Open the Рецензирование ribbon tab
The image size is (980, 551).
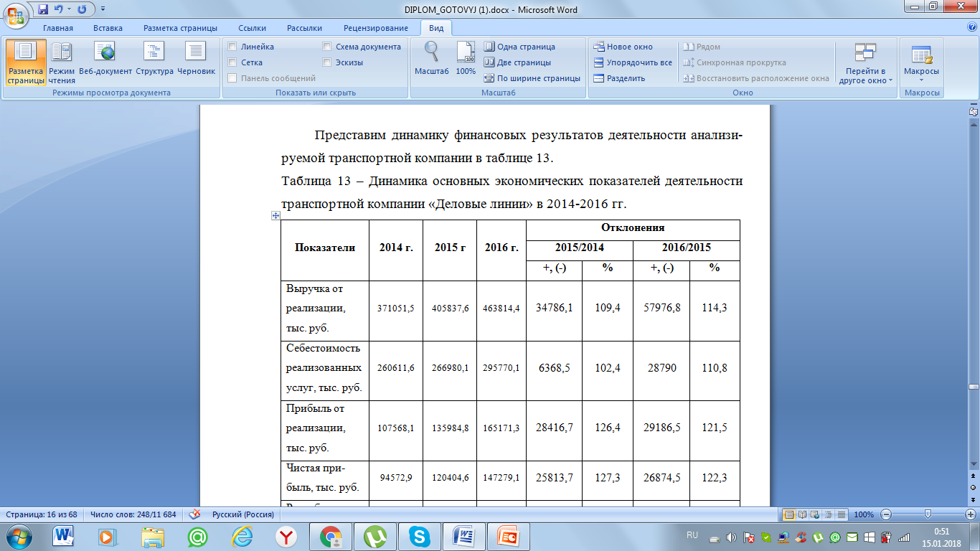click(x=375, y=28)
